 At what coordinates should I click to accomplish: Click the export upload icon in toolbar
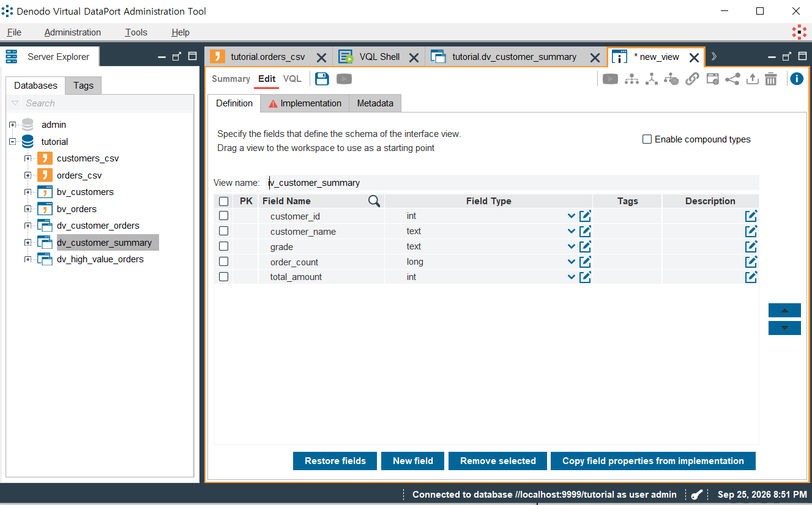pos(753,79)
